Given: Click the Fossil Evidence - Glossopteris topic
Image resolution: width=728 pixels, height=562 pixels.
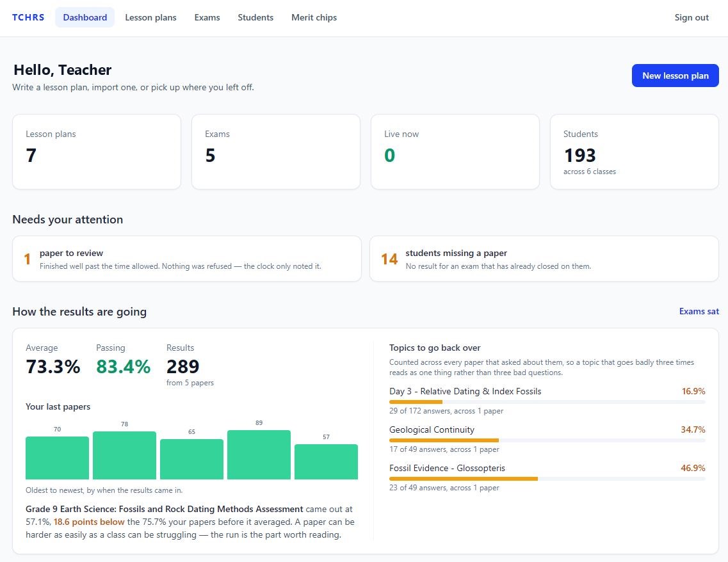Looking at the screenshot, I should [x=447, y=469].
